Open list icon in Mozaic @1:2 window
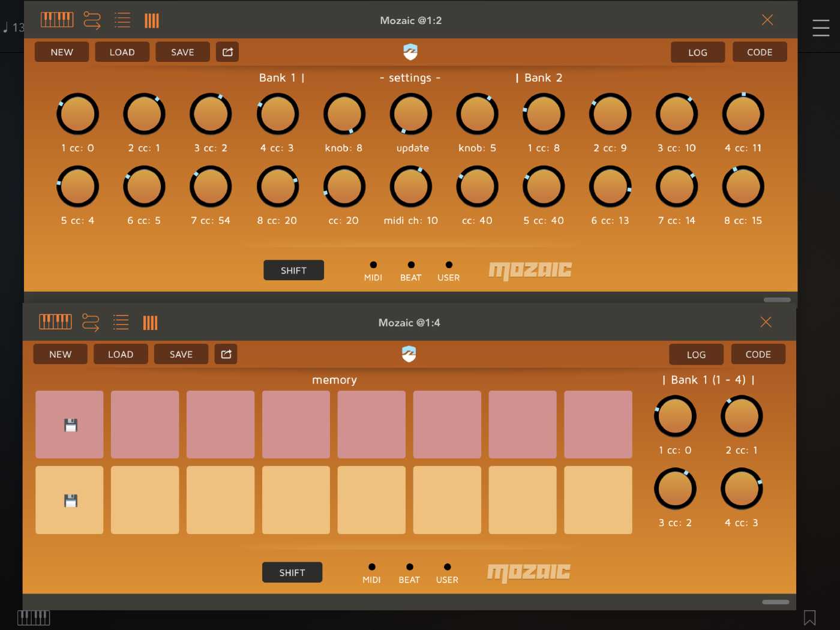Screen dimensions: 840x630 [x=122, y=20]
